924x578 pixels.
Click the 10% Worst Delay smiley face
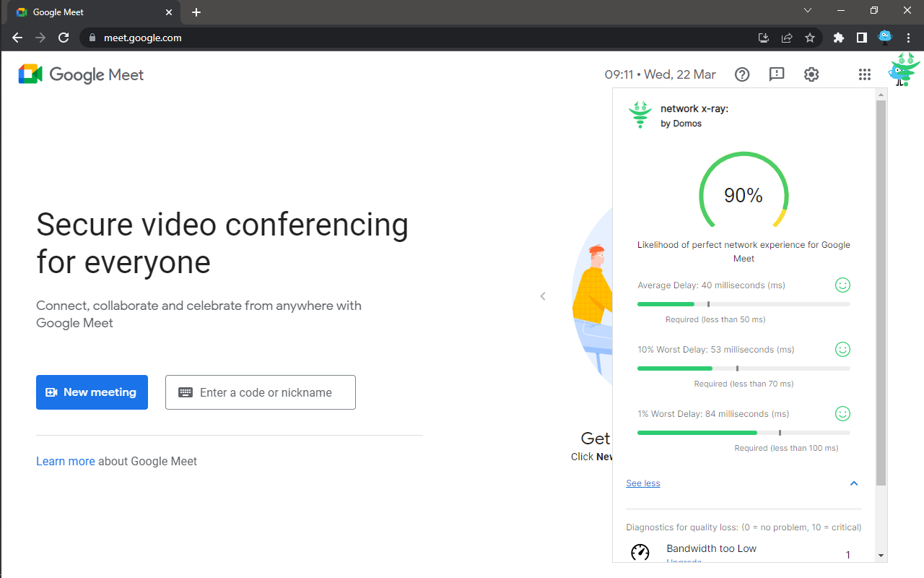point(842,350)
